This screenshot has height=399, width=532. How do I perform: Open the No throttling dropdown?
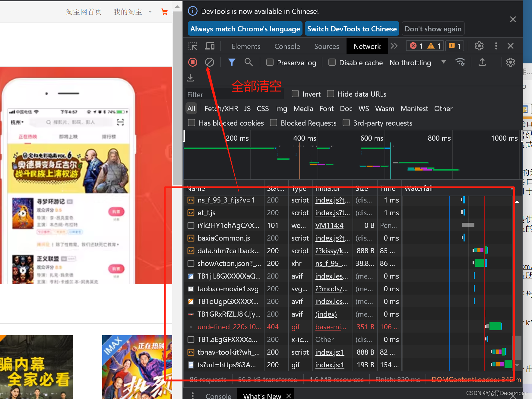[418, 62]
